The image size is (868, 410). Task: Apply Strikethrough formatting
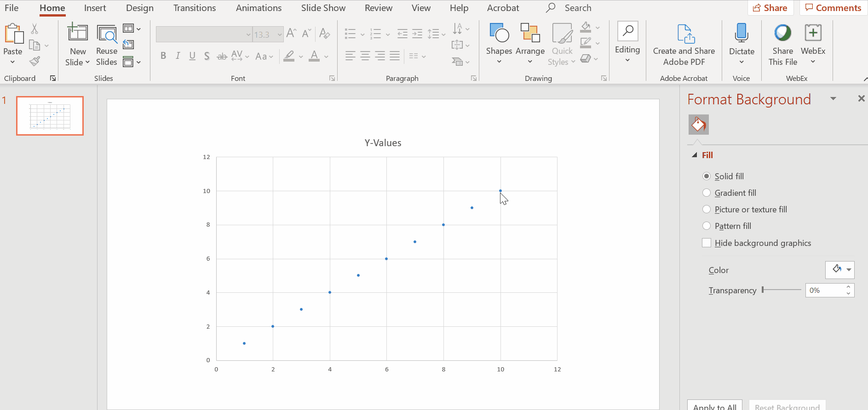pyautogui.click(x=222, y=56)
